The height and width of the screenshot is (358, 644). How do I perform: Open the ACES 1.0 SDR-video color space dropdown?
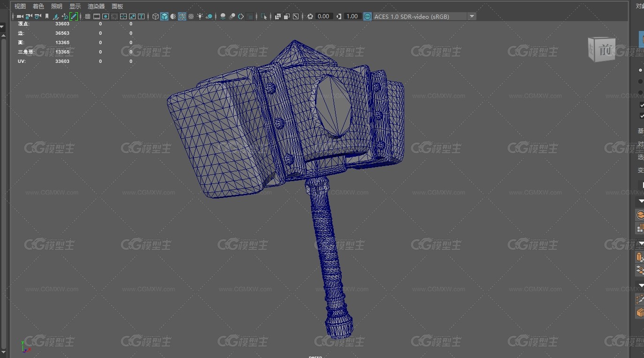(425, 16)
